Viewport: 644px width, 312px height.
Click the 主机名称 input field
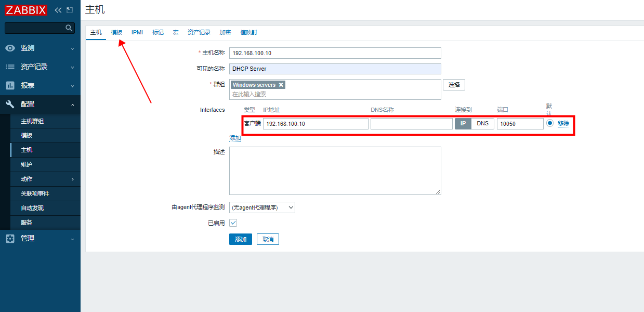(x=335, y=53)
